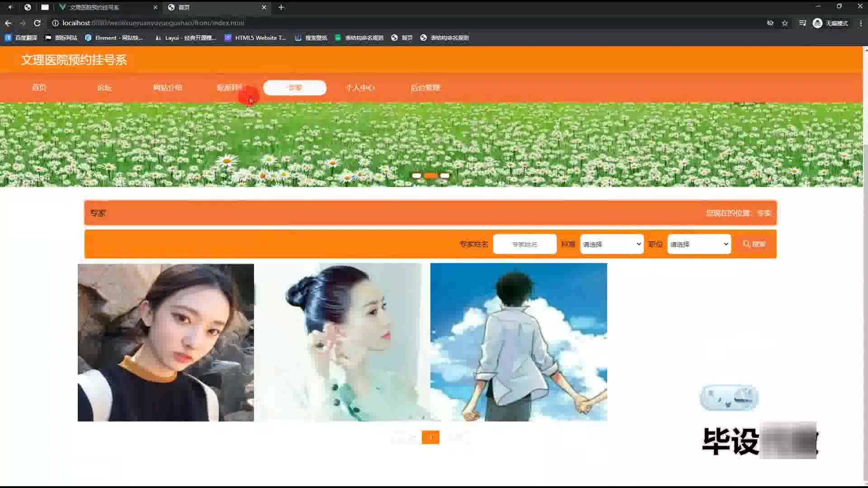868x488 pixels.
Task: Click the search magnifier button
Action: tap(754, 244)
